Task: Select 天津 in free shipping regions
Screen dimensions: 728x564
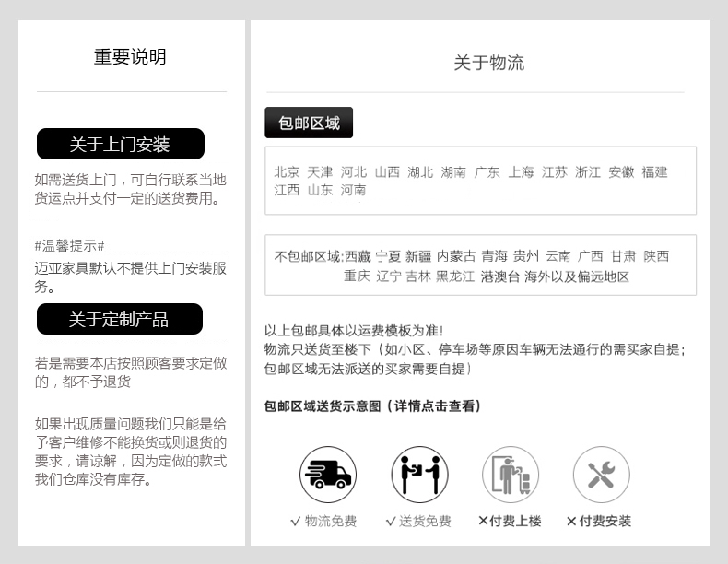Action: (320, 172)
